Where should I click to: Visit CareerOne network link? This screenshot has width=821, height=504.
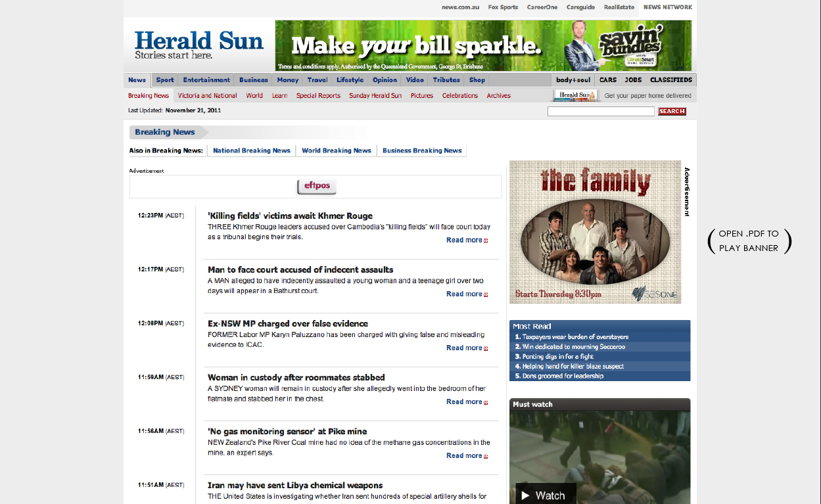(542, 8)
